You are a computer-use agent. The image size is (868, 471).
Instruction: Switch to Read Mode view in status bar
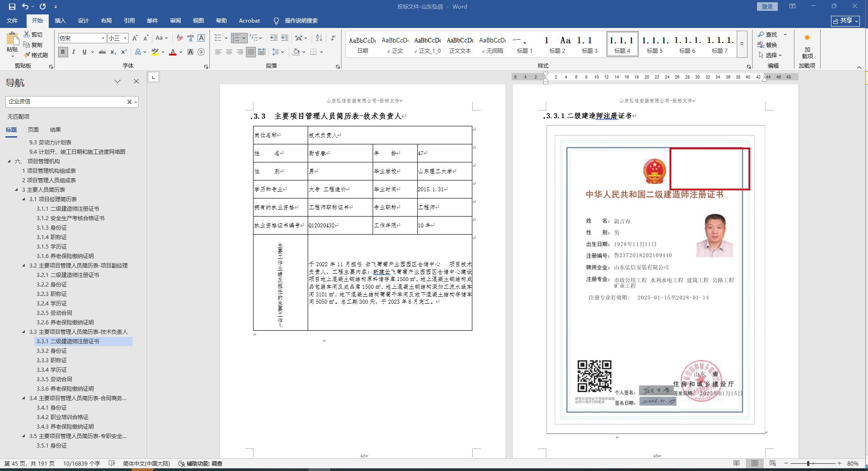737,463
